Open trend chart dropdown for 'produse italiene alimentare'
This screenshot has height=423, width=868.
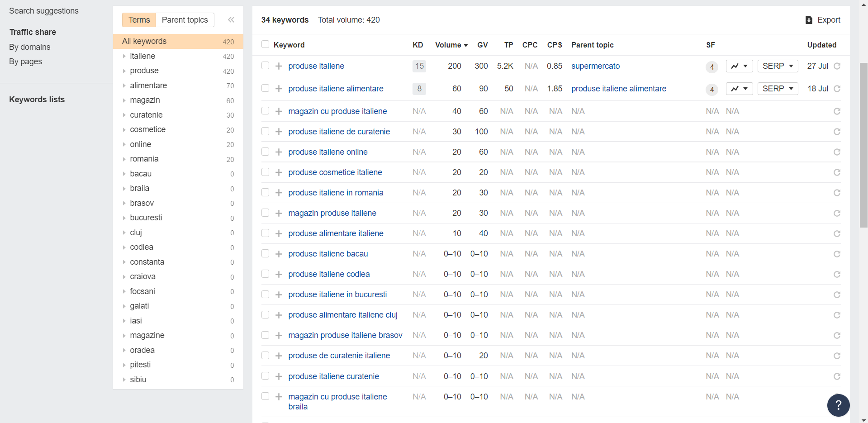(739, 89)
